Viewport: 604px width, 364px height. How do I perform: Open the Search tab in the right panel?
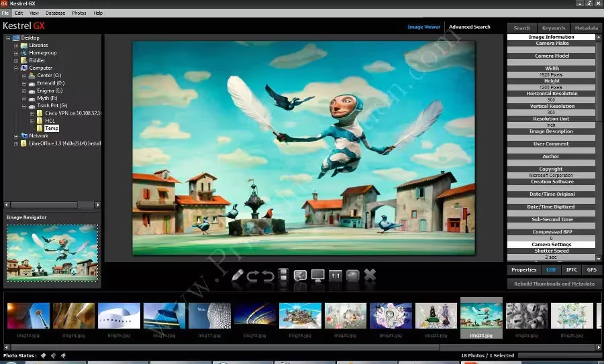(x=522, y=28)
